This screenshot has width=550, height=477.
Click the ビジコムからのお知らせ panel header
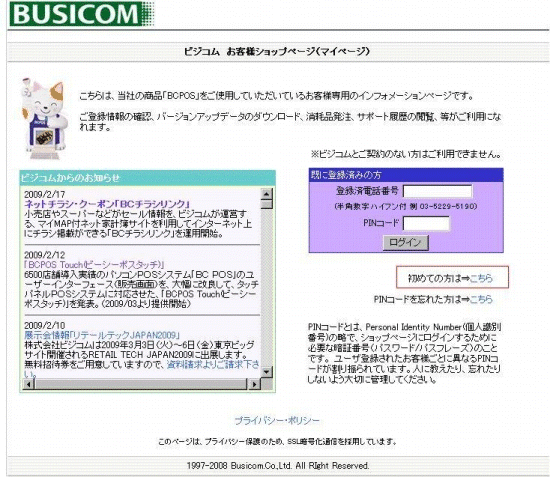coord(148,178)
